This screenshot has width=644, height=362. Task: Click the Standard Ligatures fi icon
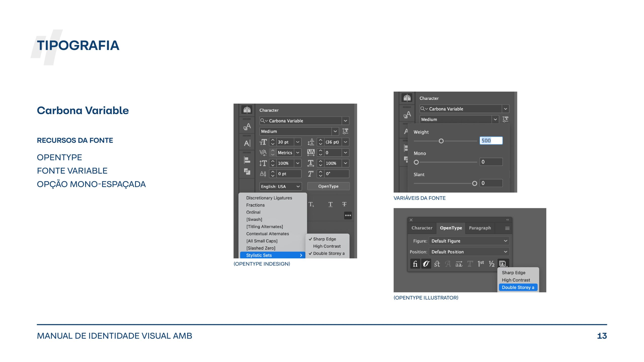pyautogui.click(x=415, y=264)
